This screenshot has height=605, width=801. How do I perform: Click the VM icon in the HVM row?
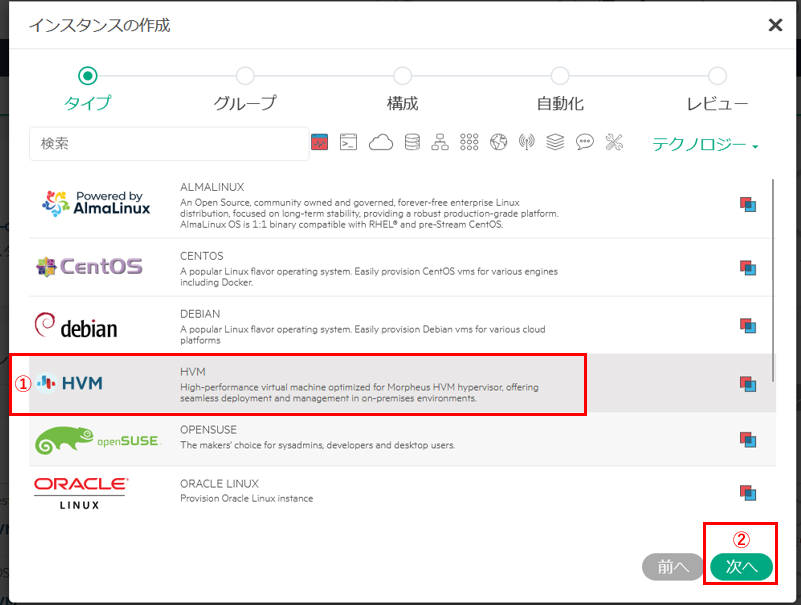click(x=748, y=384)
